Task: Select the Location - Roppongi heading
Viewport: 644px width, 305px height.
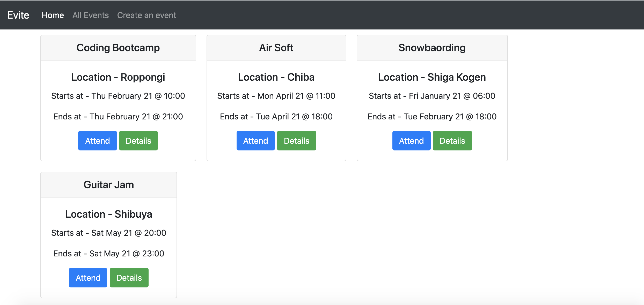Action: pos(118,77)
